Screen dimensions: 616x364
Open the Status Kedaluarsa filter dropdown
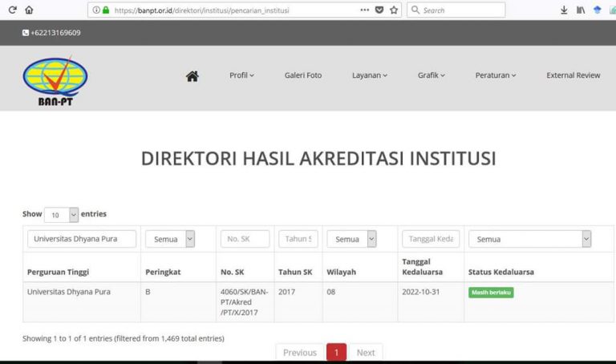(529, 239)
